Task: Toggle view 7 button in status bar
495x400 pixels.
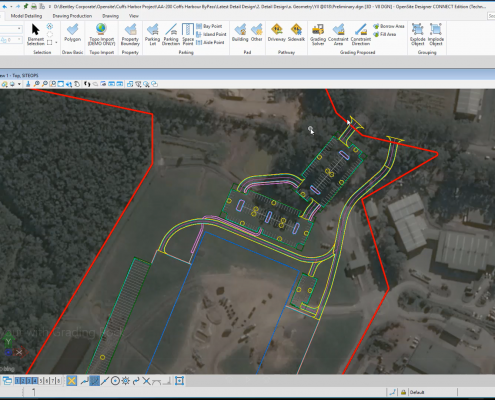Action: point(53,381)
